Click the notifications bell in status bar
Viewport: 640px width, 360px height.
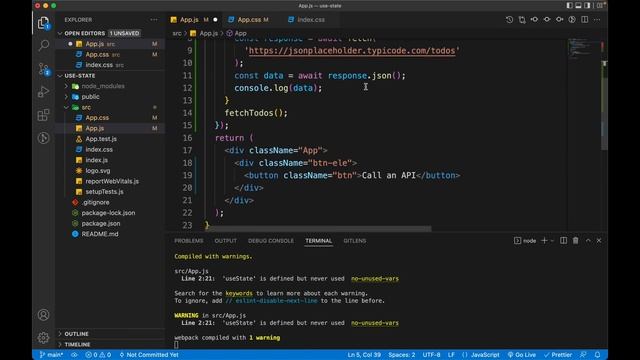tap(598, 355)
